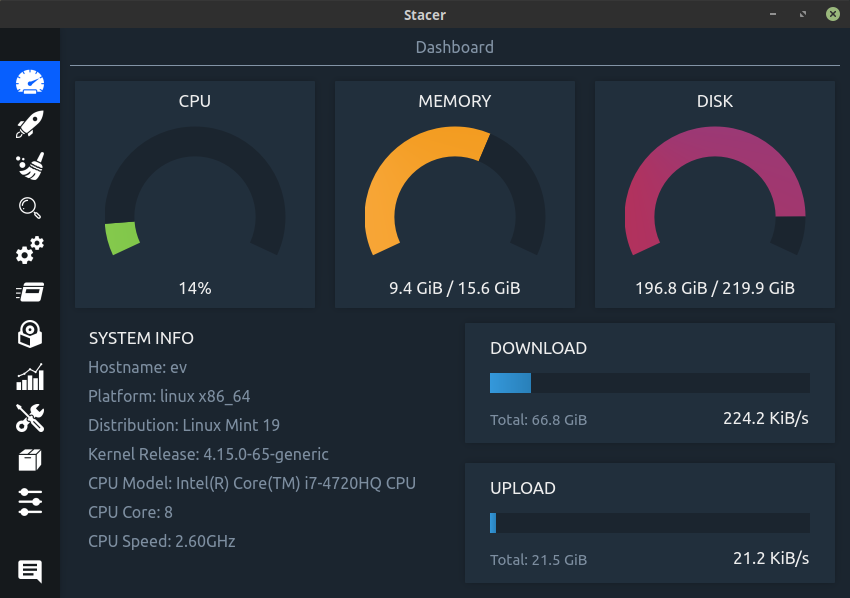This screenshot has width=850, height=598.
Task: Select the Search magnifier in the sidebar
Action: click(x=30, y=208)
